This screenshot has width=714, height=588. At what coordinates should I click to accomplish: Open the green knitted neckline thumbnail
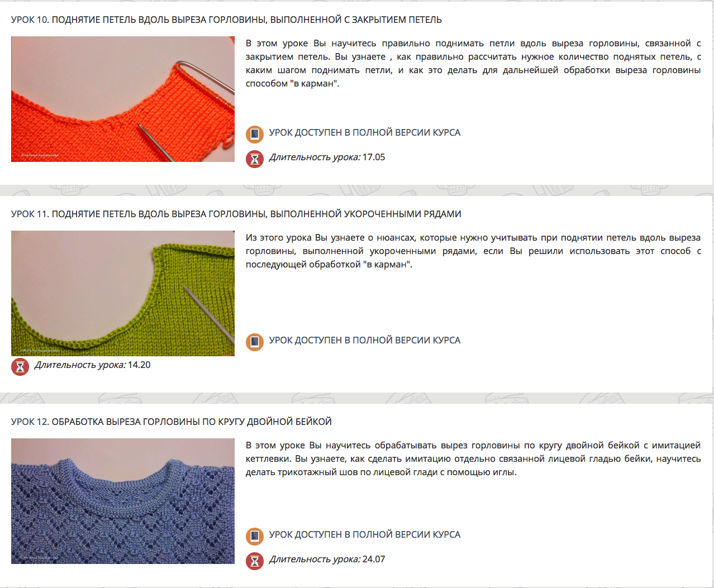click(x=123, y=293)
